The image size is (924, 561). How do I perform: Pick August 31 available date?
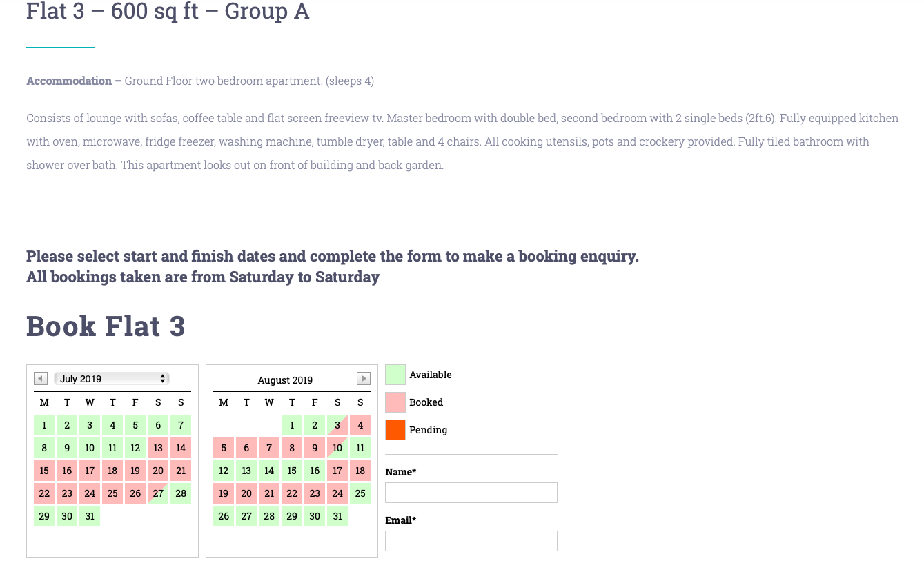(x=337, y=516)
